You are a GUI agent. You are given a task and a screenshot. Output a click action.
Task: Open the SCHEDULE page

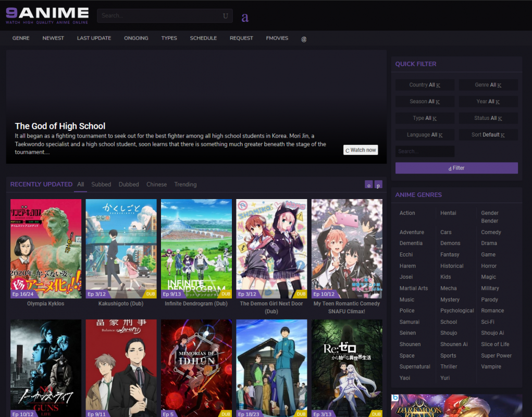203,38
